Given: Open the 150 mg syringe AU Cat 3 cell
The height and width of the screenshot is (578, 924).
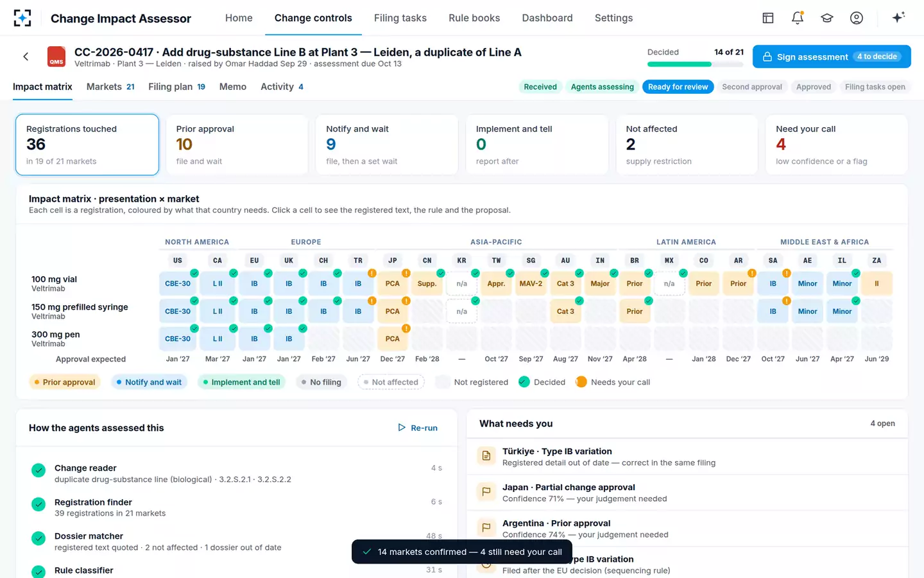Looking at the screenshot, I should [x=565, y=311].
